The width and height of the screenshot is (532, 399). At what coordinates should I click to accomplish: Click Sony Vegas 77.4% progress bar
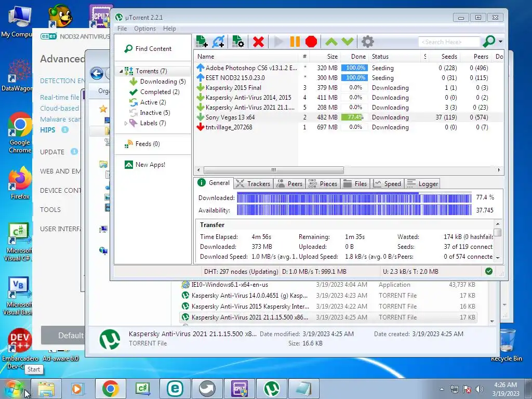pos(354,117)
